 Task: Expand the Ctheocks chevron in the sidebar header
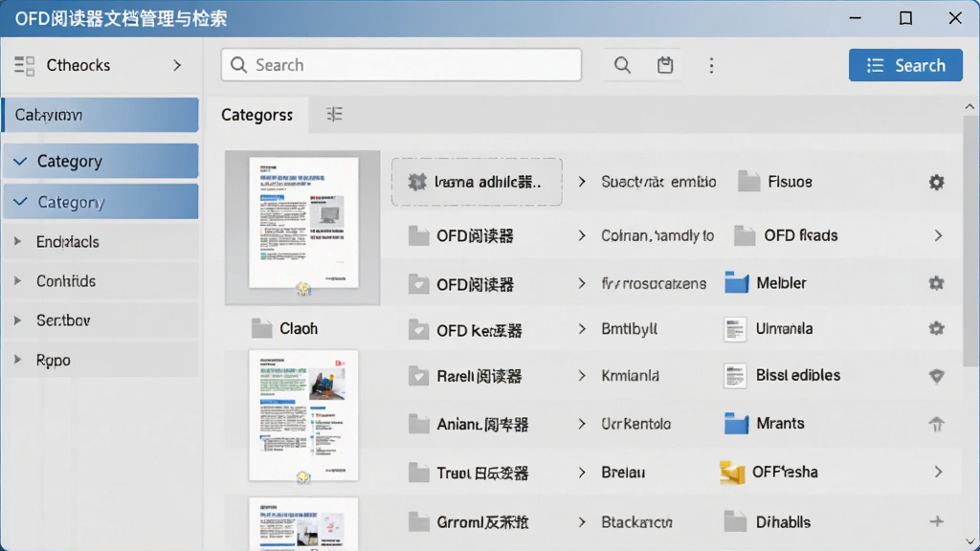tap(177, 65)
